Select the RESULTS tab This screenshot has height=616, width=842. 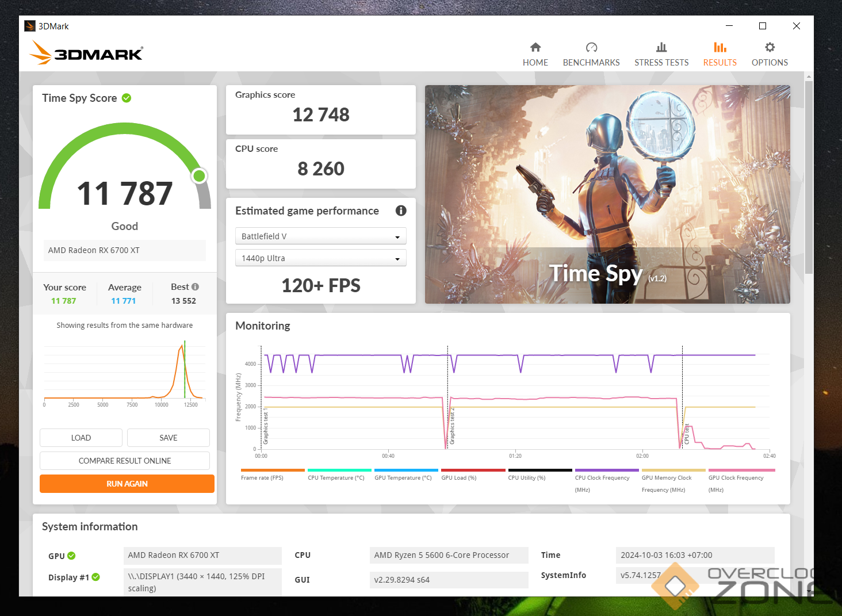click(720, 54)
